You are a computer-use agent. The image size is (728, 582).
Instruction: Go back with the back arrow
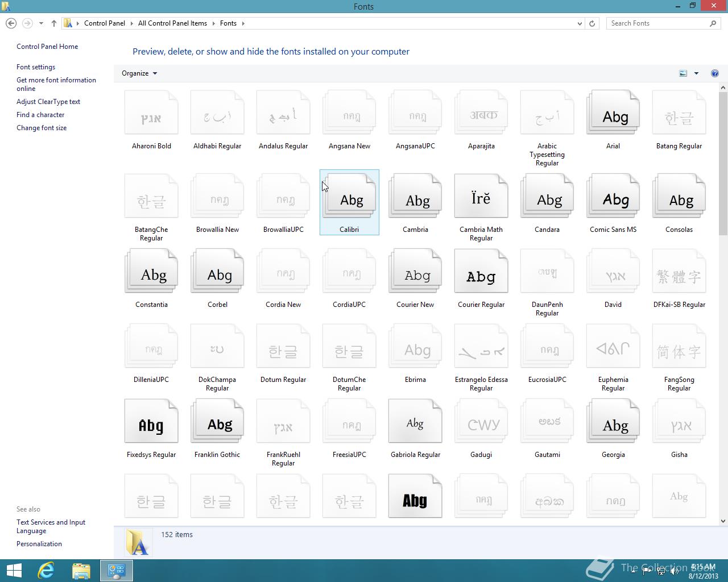(11, 23)
